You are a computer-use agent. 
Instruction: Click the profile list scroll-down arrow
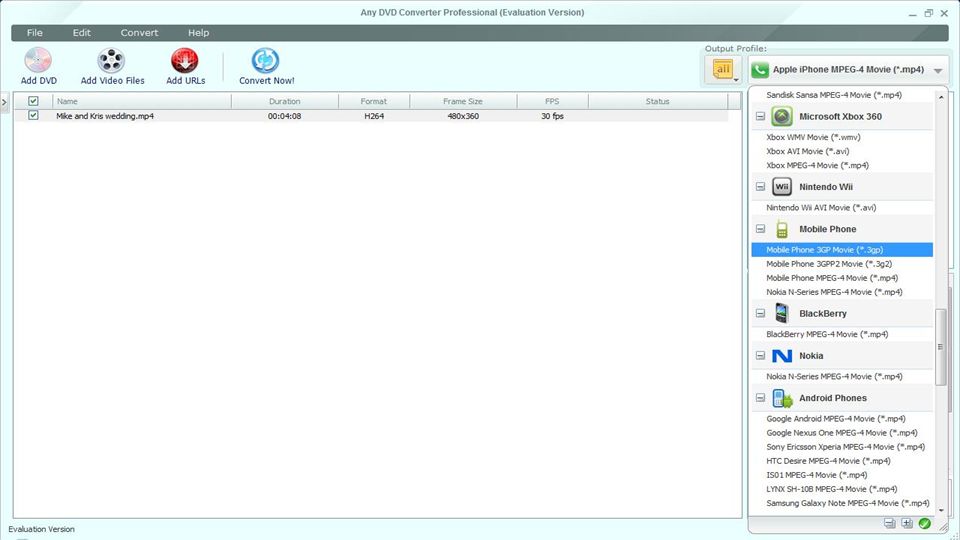pos(940,509)
